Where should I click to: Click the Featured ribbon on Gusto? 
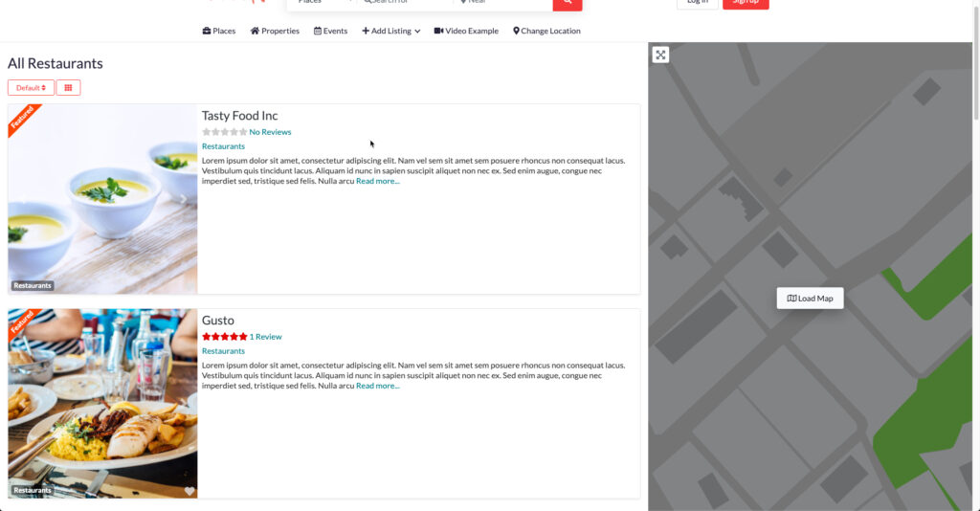23,323
